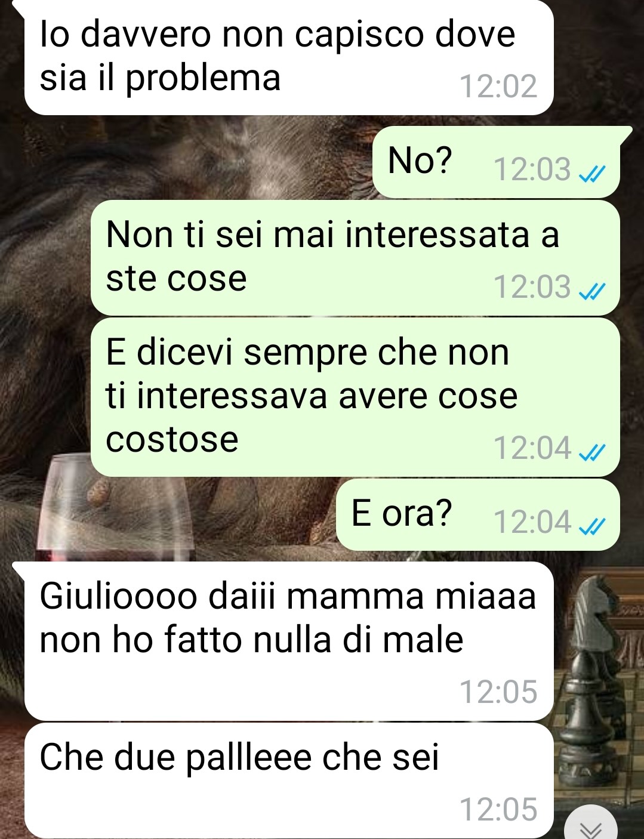644x839 pixels.
Task: Tap the read receipt ticks on "No?" message
Action: (x=593, y=173)
